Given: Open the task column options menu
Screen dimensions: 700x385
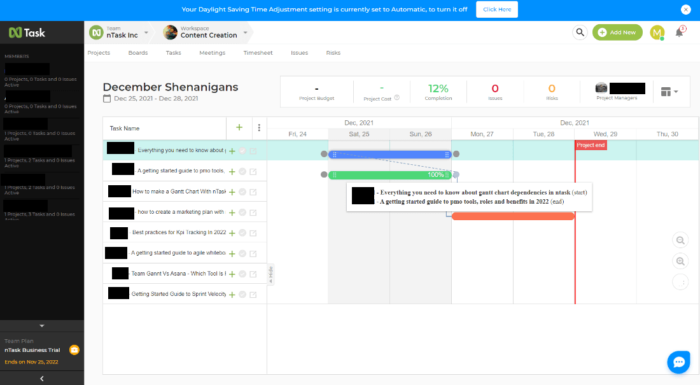Looking at the screenshot, I should coord(259,128).
